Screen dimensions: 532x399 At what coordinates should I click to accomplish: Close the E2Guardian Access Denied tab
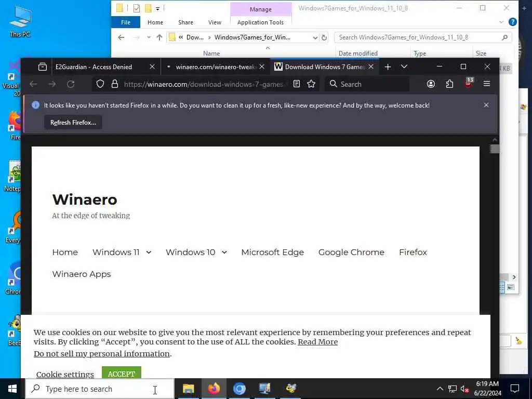pyautogui.click(x=152, y=67)
